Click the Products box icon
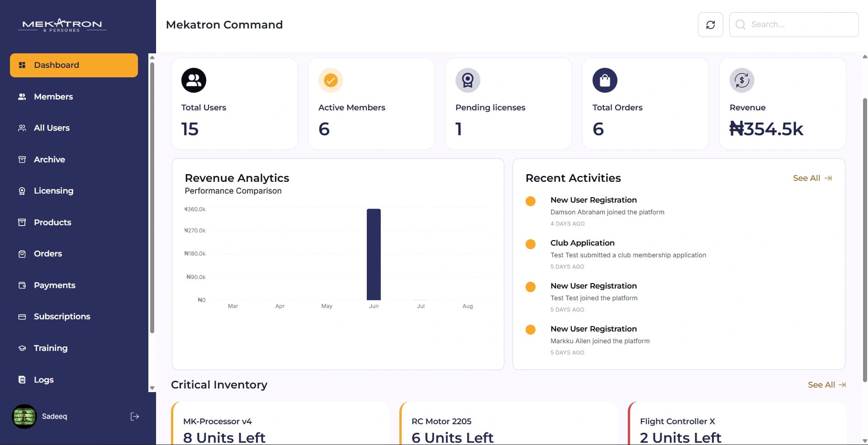Image resolution: width=868 pixels, height=445 pixels. click(x=22, y=222)
